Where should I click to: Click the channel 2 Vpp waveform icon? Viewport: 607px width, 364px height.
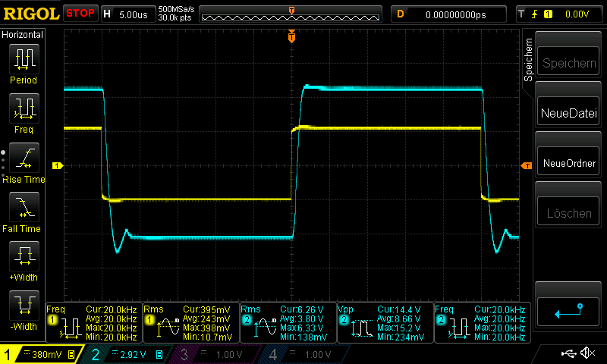[363, 328]
